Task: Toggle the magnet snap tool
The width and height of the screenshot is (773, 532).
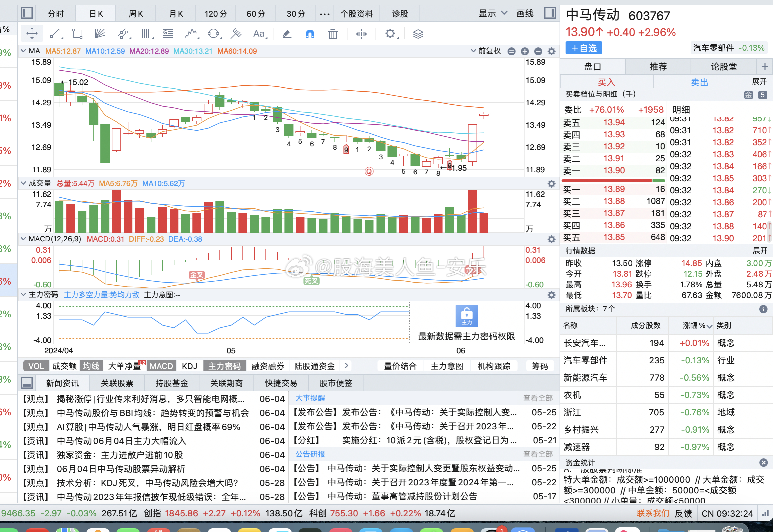Action: tap(310, 34)
